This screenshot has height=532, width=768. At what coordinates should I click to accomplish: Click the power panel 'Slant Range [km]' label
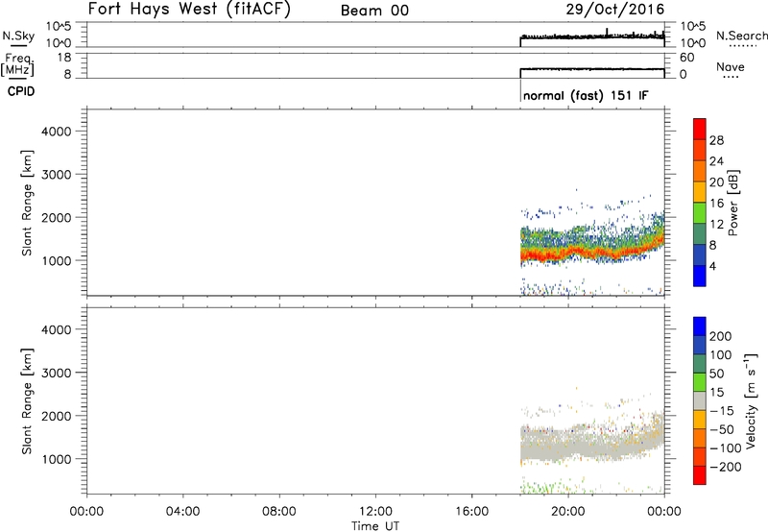(x=27, y=203)
